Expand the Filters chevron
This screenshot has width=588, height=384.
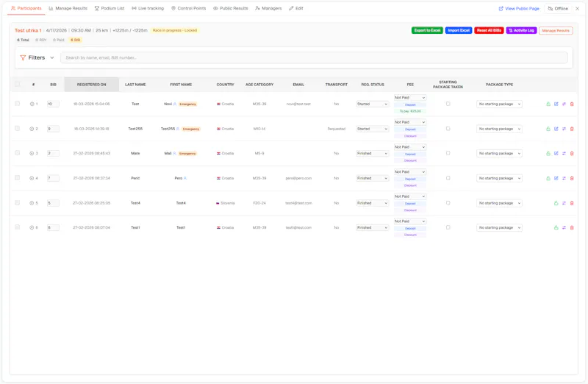coord(52,58)
